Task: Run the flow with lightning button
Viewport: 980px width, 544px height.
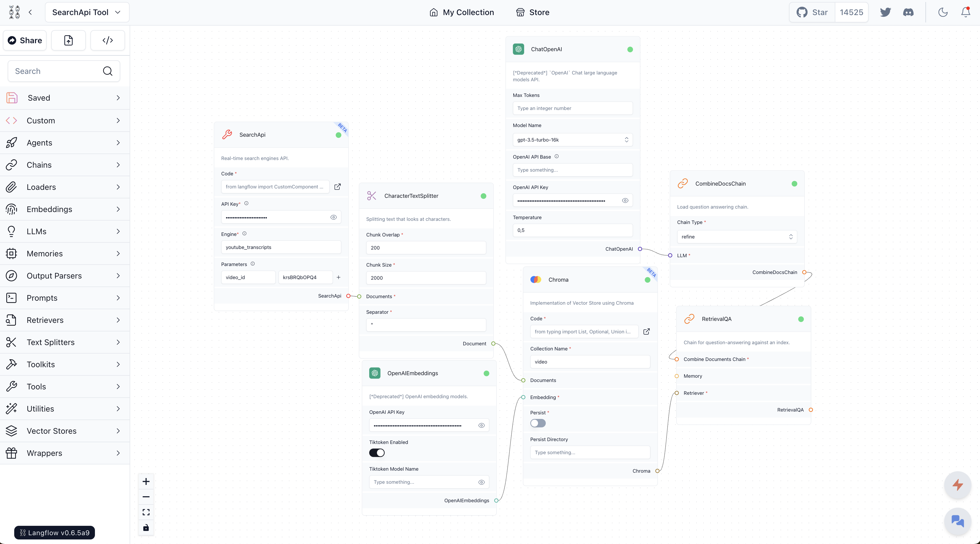Action: (x=958, y=485)
